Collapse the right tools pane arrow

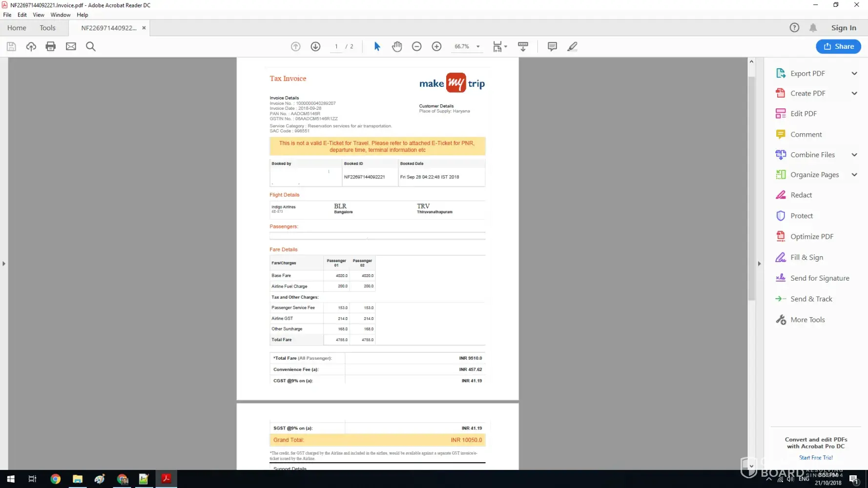pos(759,264)
